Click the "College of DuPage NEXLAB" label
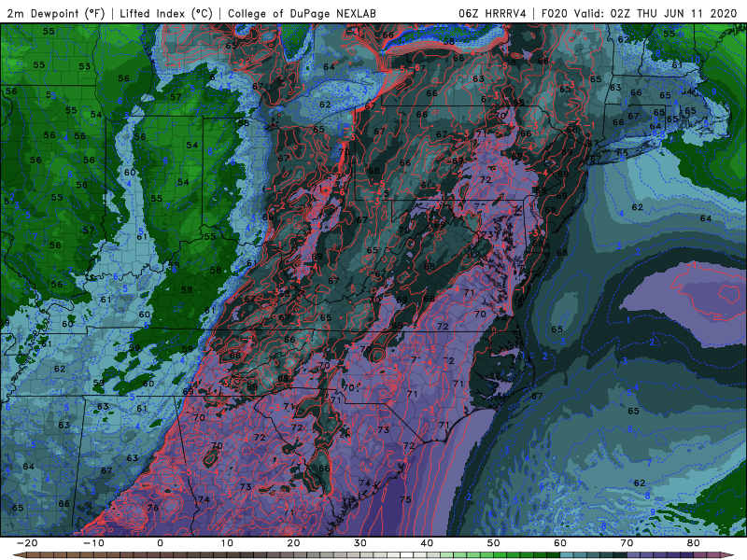 (x=302, y=13)
